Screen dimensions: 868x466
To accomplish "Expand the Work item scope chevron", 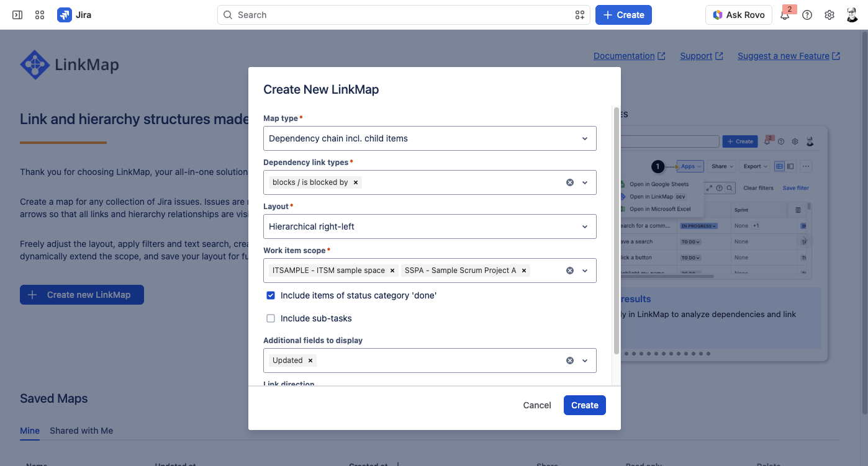I will [585, 271].
